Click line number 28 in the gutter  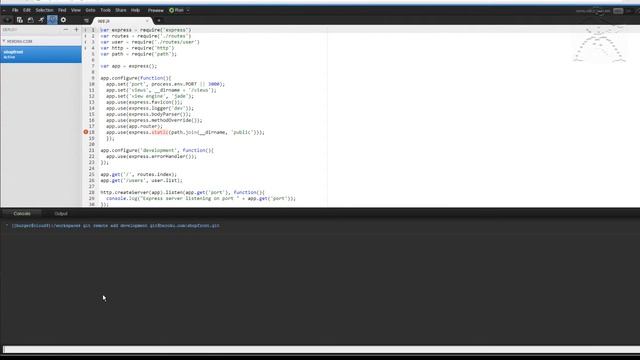pyautogui.click(x=92, y=192)
